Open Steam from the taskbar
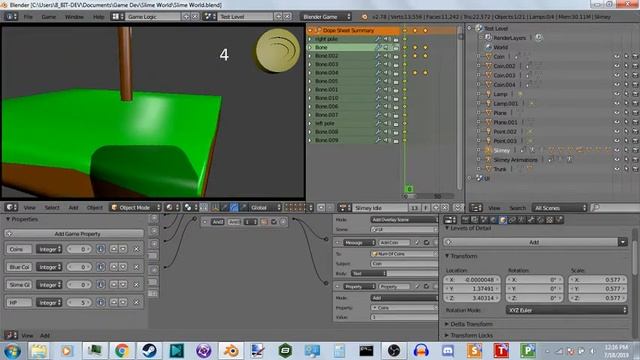The height and width of the screenshot is (360, 640). tap(149, 351)
